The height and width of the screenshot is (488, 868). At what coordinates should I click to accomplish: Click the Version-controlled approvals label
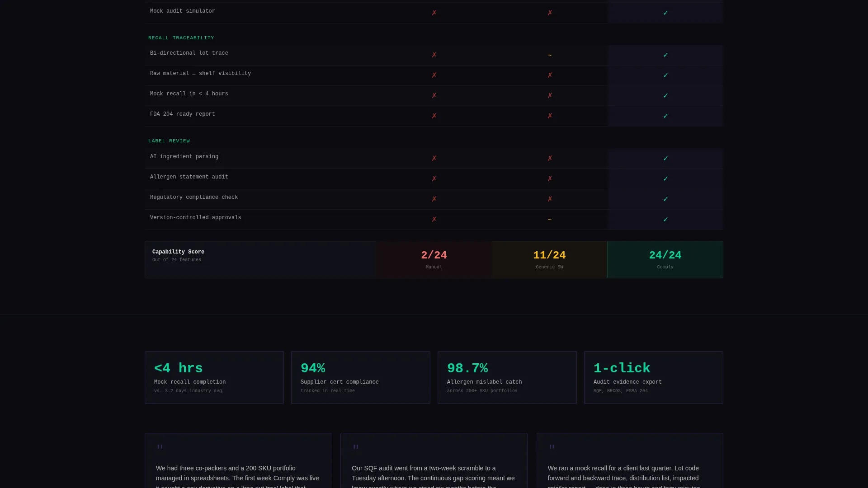click(196, 218)
